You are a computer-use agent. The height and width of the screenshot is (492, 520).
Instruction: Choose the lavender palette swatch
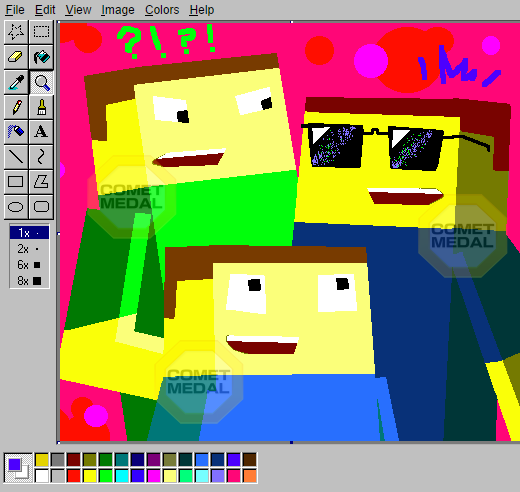218,476
